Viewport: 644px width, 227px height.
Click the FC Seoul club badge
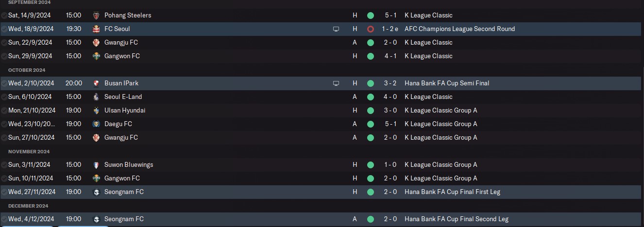pos(96,29)
